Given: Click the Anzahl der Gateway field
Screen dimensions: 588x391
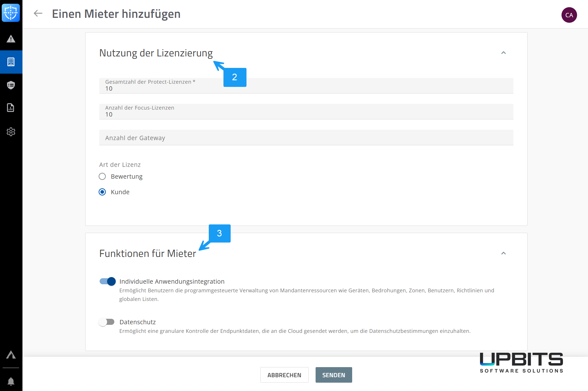Looking at the screenshot, I should coord(306,138).
